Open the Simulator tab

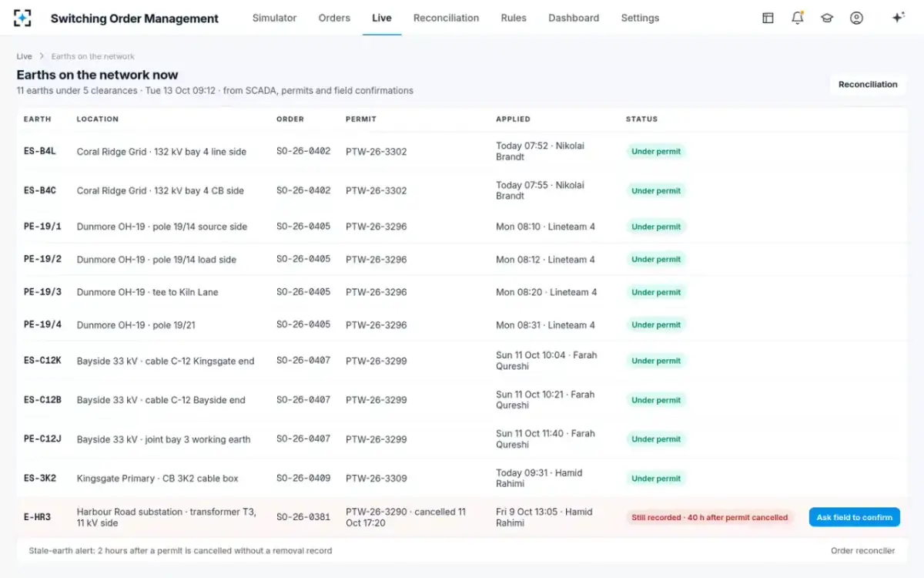[x=274, y=18]
